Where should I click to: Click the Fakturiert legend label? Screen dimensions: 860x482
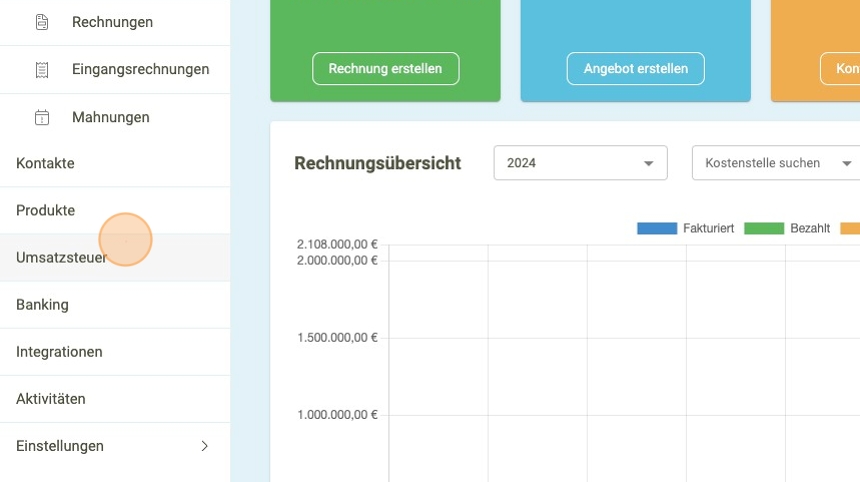click(708, 229)
